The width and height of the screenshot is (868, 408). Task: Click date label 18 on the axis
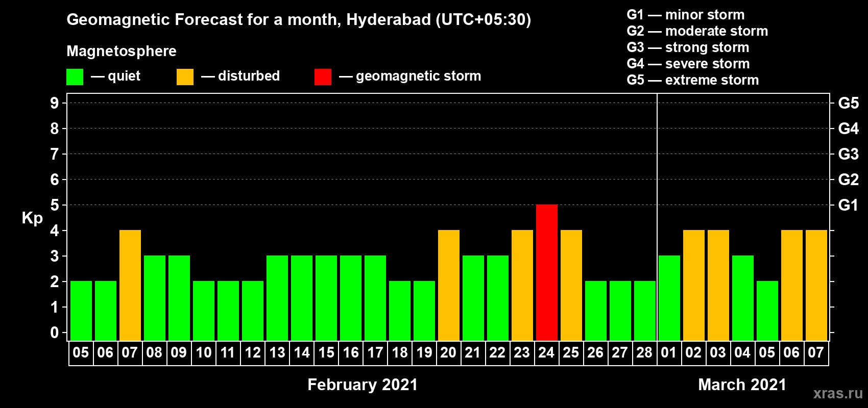click(x=399, y=352)
